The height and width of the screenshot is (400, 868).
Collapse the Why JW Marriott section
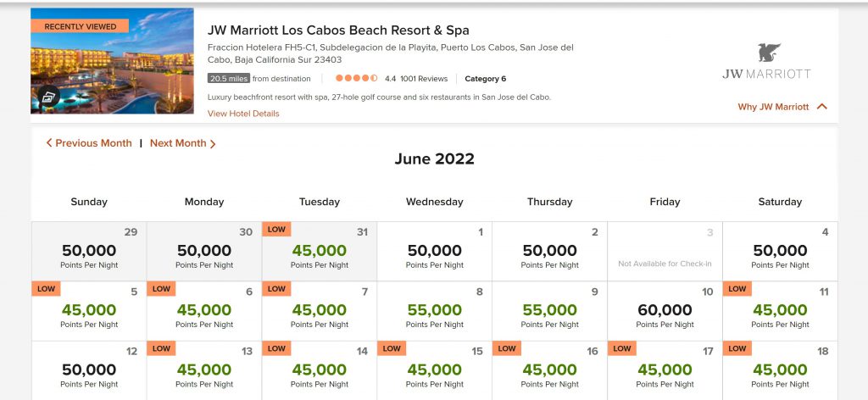[821, 107]
